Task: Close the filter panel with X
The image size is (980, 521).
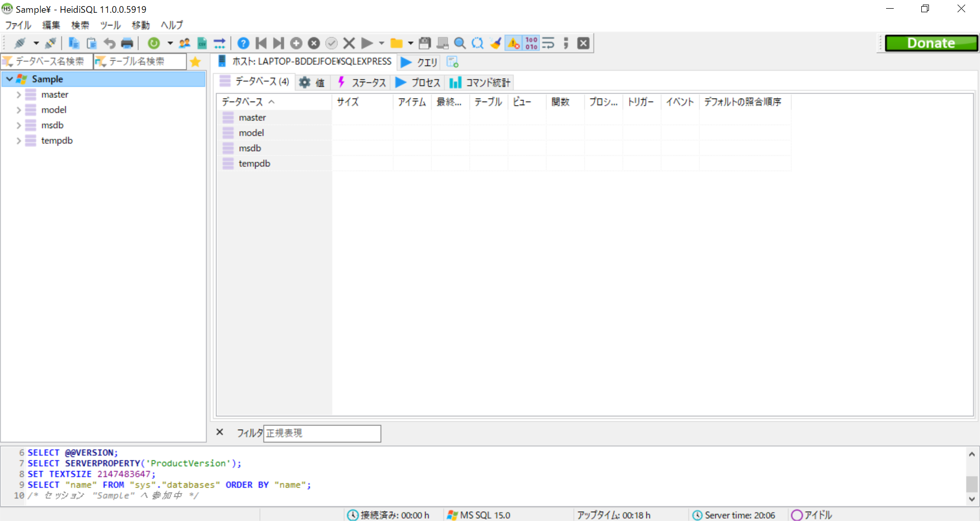Action: 220,432
